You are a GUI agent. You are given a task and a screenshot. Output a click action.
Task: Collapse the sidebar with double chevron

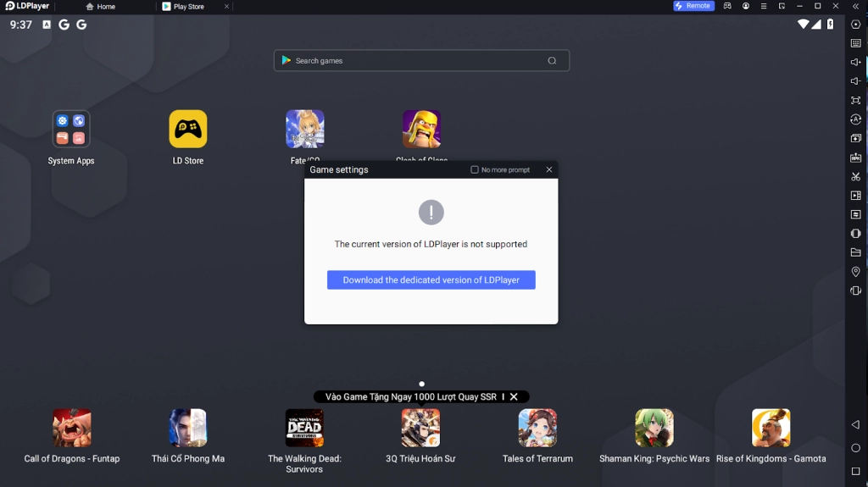[856, 6]
